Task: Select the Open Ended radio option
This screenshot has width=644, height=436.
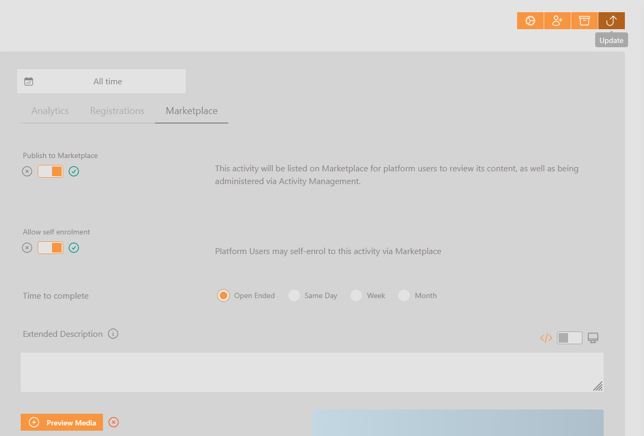Action: pos(223,296)
